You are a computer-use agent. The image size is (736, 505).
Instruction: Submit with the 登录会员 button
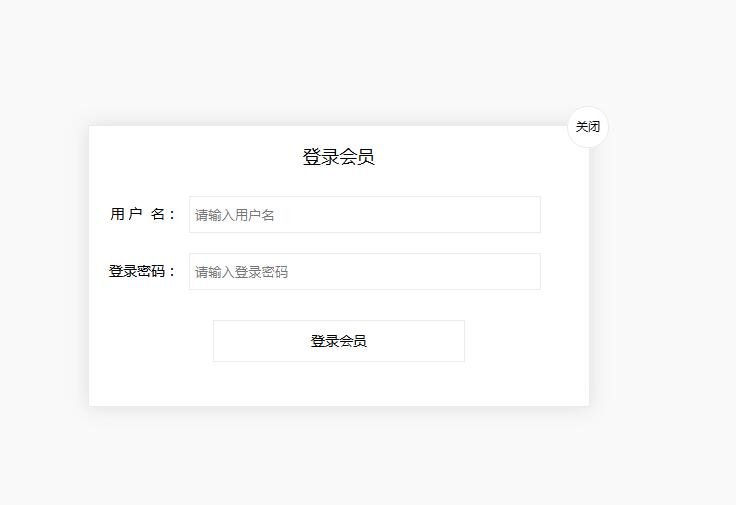pos(339,341)
